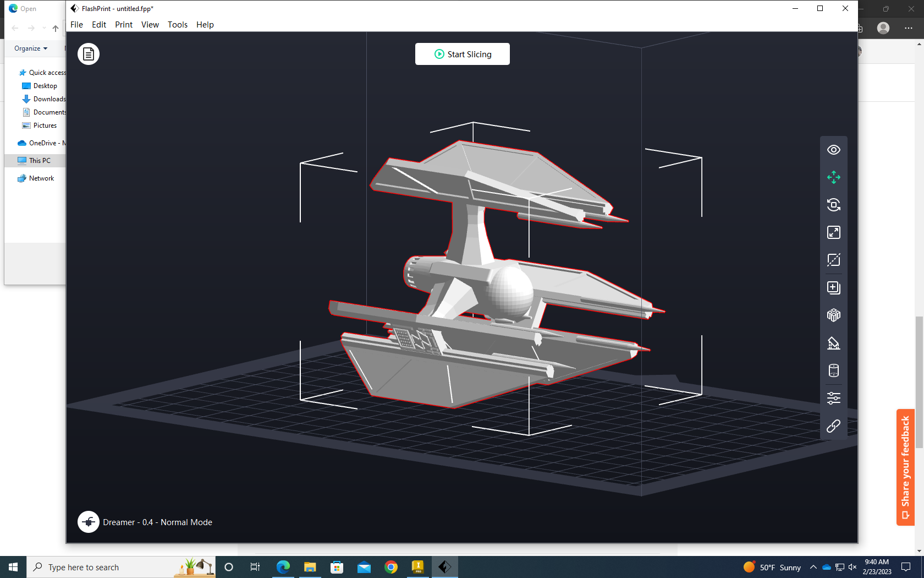Image resolution: width=924 pixels, height=578 pixels.
Task: Open the Tools menu
Action: [178, 25]
